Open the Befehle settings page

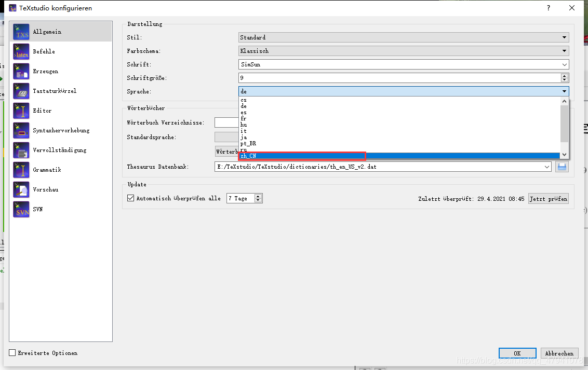coord(61,52)
